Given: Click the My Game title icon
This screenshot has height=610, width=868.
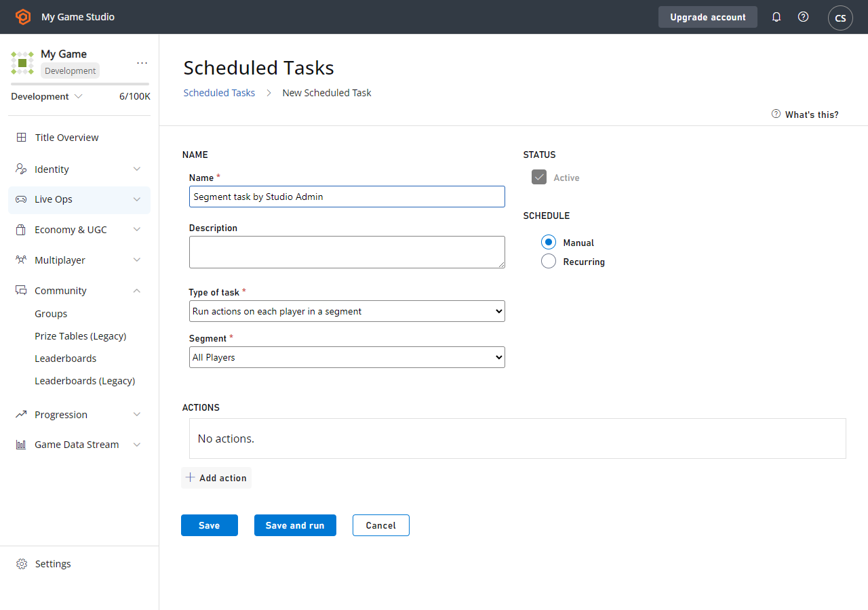Looking at the screenshot, I should point(22,62).
